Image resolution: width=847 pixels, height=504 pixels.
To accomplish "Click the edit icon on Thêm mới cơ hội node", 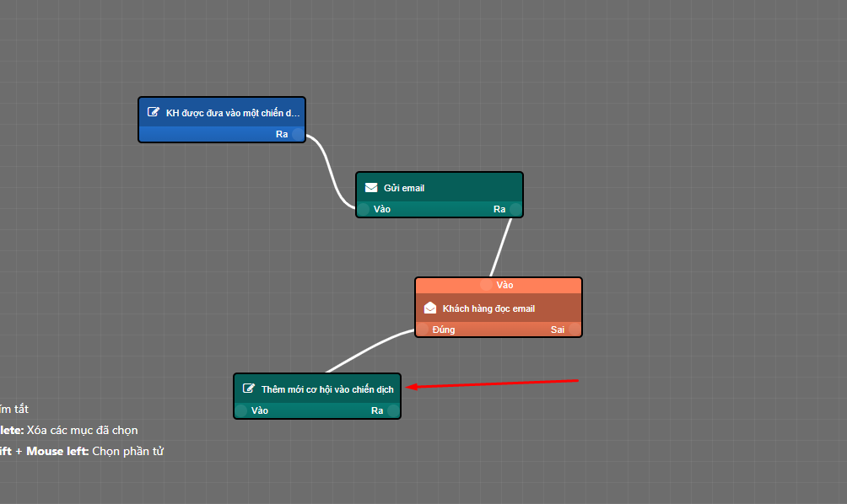I will coord(249,389).
